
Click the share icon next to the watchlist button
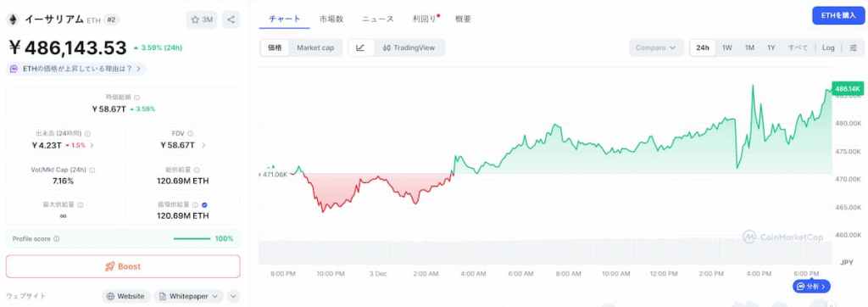[231, 20]
